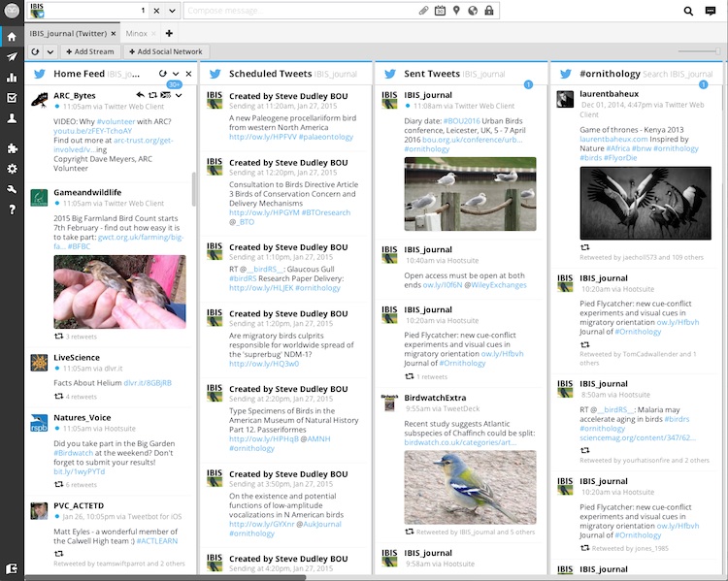Open http://ow.ly/HQ3w0 scheduled tweet link
728x581 pixels.
264,364
